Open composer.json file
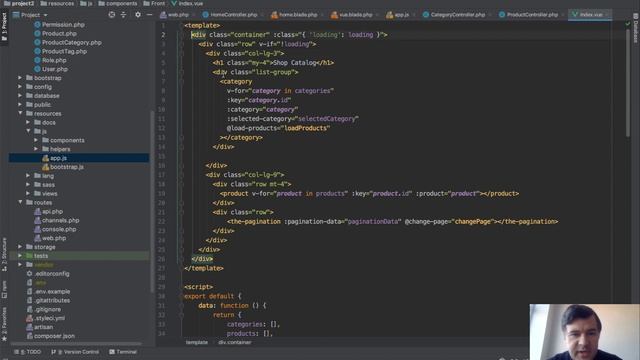The height and width of the screenshot is (360, 640). [x=50, y=336]
